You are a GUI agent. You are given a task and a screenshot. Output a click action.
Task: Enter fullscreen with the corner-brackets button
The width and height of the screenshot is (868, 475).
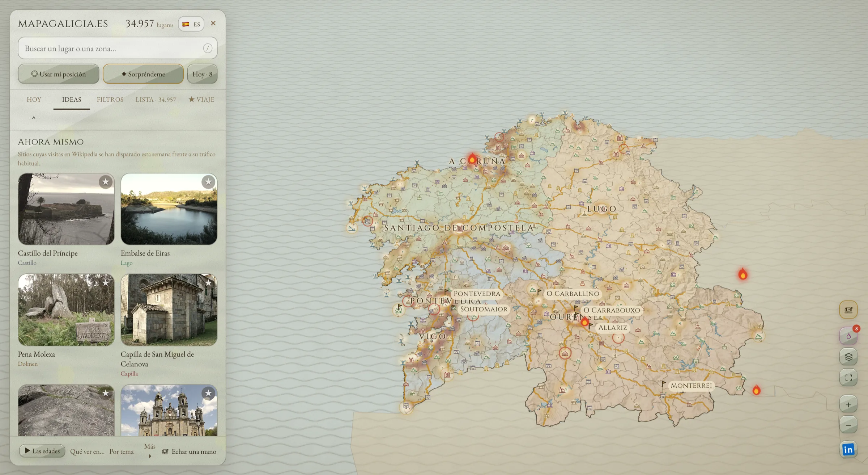click(x=848, y=378)
